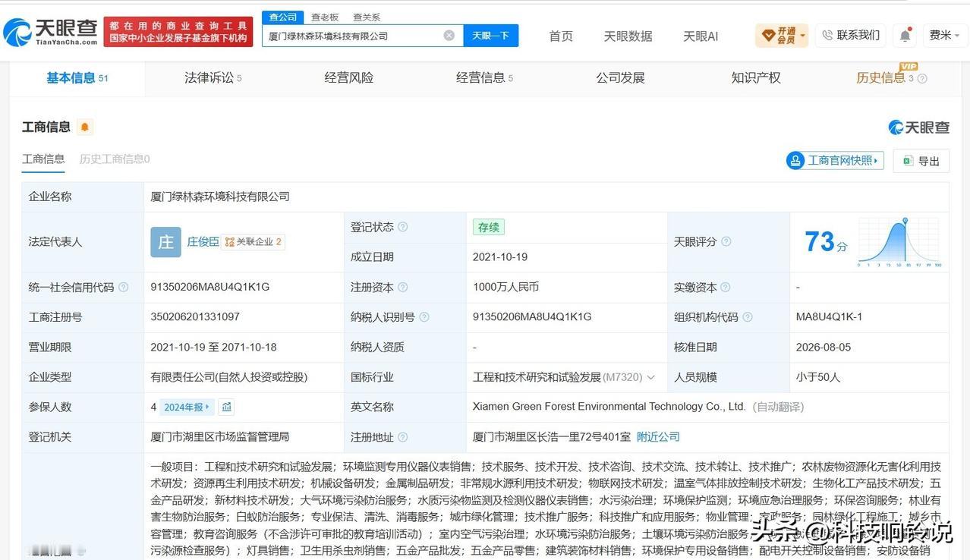Click 小于50人 staff size value

[x=818, y=377]
